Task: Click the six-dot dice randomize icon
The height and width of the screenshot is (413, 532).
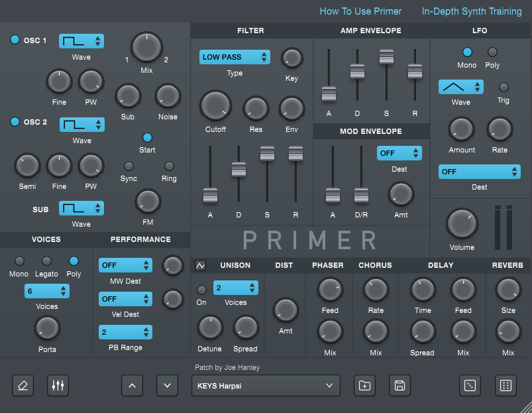Action: 505,385
